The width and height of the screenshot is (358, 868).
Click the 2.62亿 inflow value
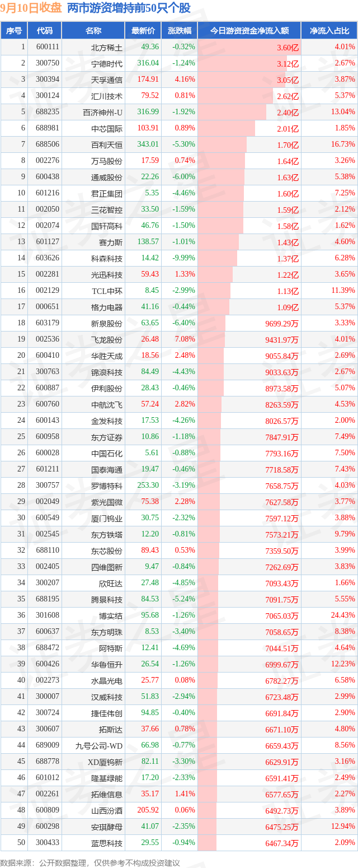click(288, 96)
